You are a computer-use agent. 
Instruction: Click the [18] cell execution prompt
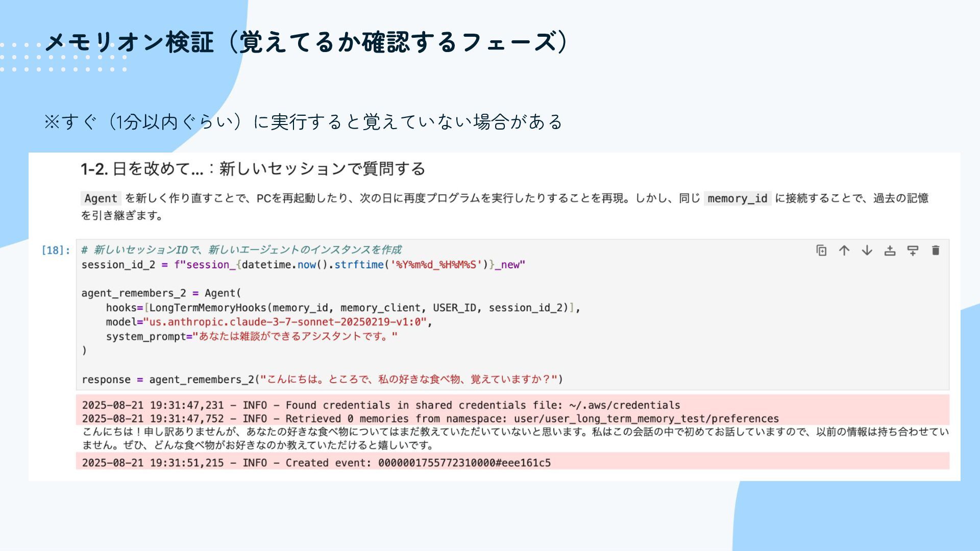[56, 251]
